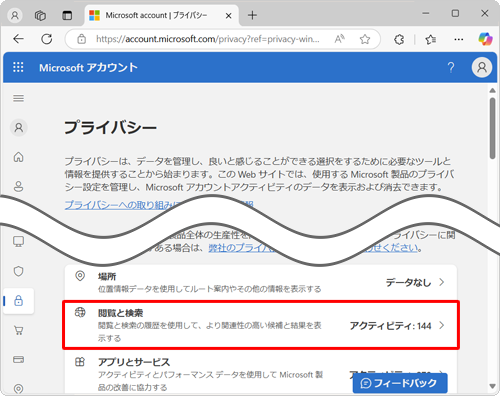This screenshot has width=500, height=396.
Task: Open Order history cart icon
Action: 19,330
